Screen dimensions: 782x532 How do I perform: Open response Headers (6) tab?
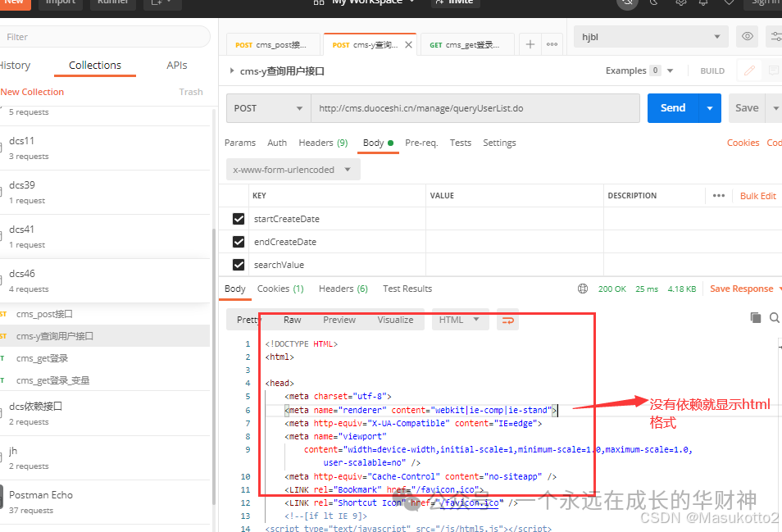pyautogui.click(x=343, y=289)
